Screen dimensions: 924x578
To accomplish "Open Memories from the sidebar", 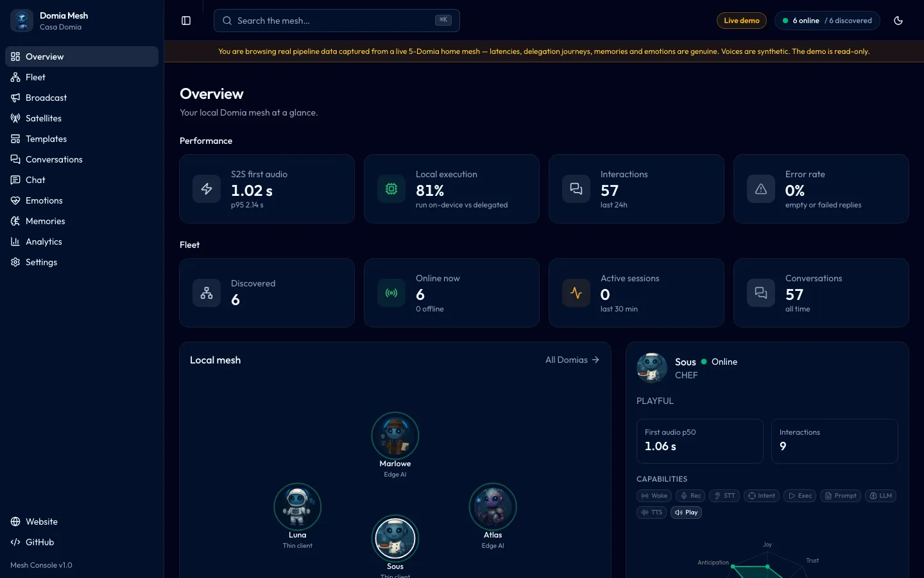I will 81,221.
